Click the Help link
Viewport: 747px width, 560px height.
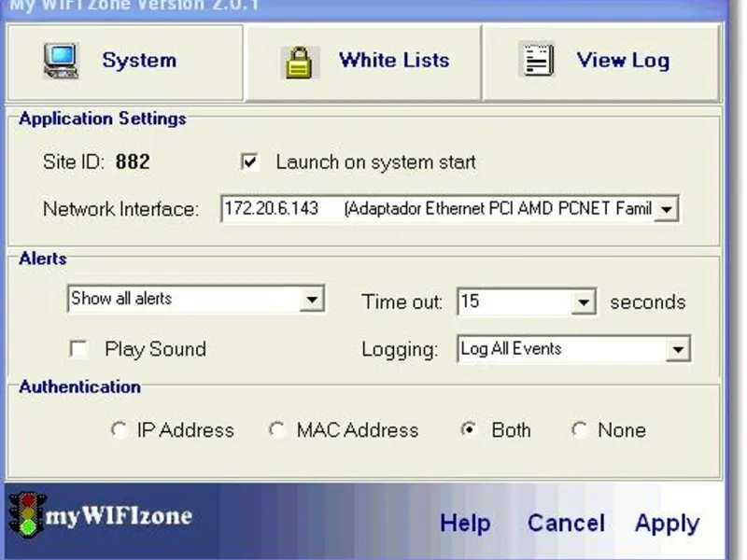coord(465,523)
